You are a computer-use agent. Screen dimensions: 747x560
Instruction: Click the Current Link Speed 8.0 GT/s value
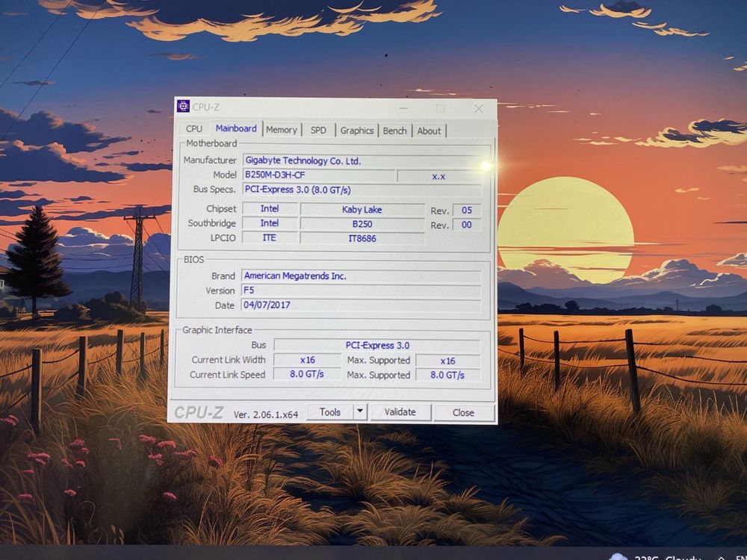pos(307,374)
